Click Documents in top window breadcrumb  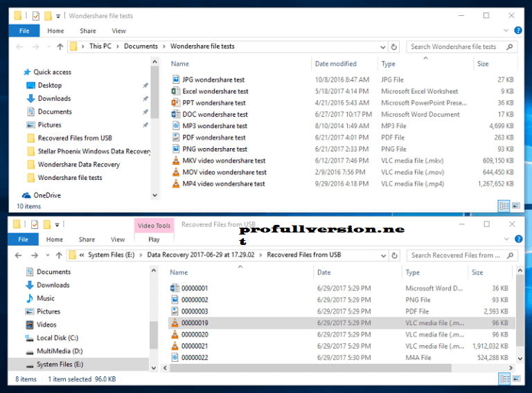click(141, 46)
